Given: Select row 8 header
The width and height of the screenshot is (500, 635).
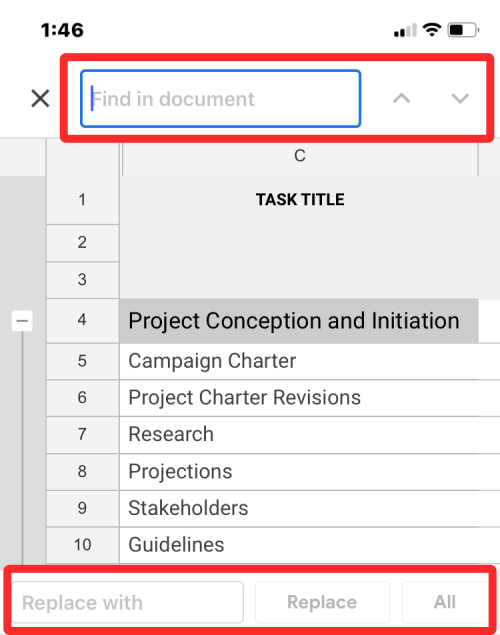Looking at the screenshot, I should (83, 472).
